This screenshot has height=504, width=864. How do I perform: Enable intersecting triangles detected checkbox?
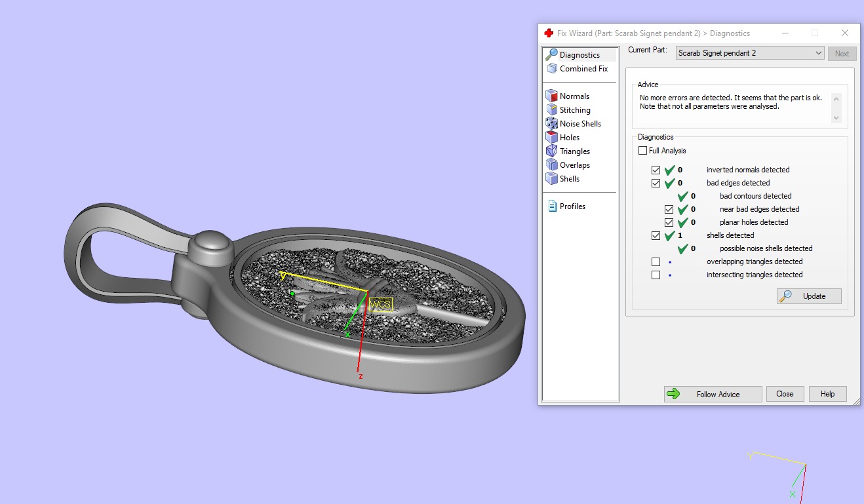[656, 275]
